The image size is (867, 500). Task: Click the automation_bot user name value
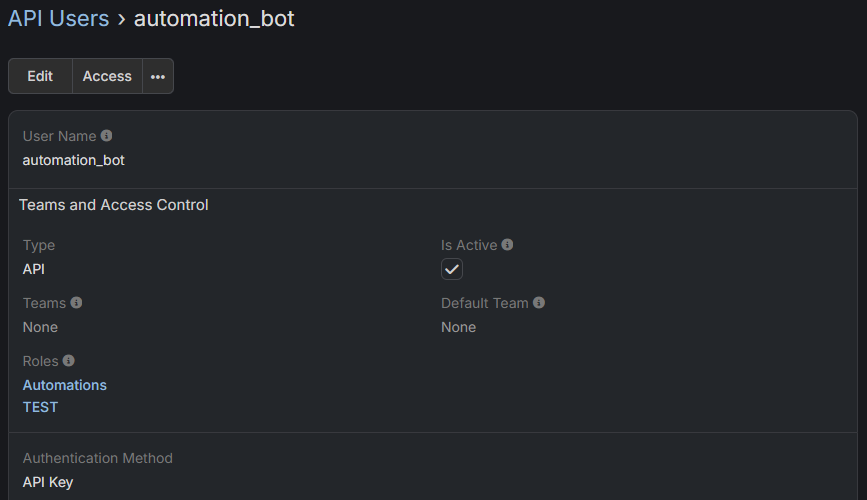coord(74,160)
